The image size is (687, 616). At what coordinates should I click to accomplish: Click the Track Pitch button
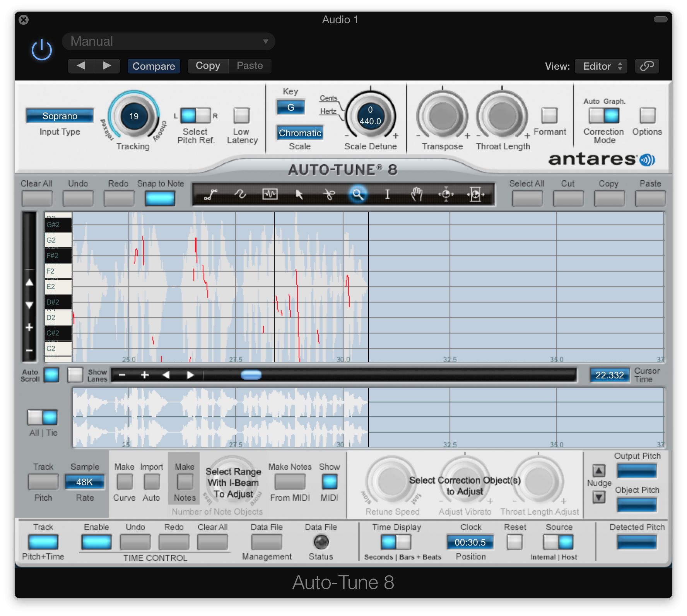click(x=43, y=482)
